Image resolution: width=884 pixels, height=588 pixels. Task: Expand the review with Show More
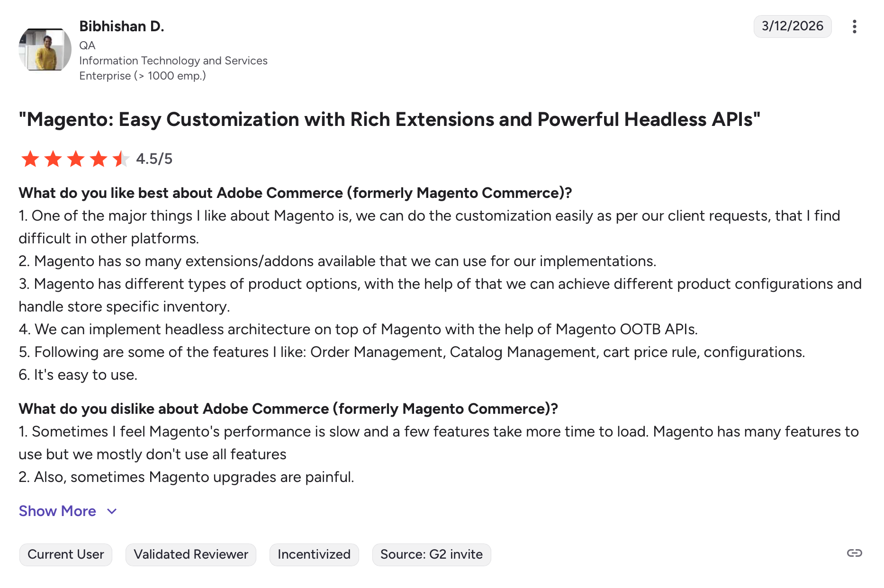[57, 511]
